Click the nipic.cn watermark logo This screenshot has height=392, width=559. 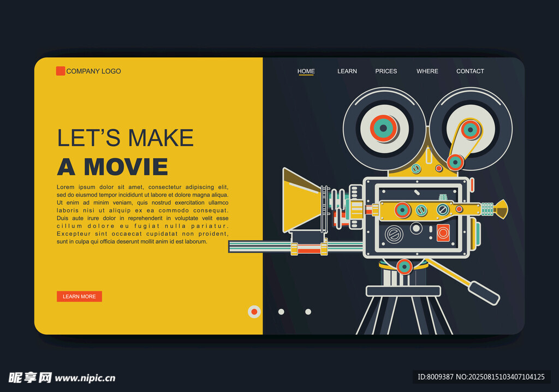click(x=62, y=377)
